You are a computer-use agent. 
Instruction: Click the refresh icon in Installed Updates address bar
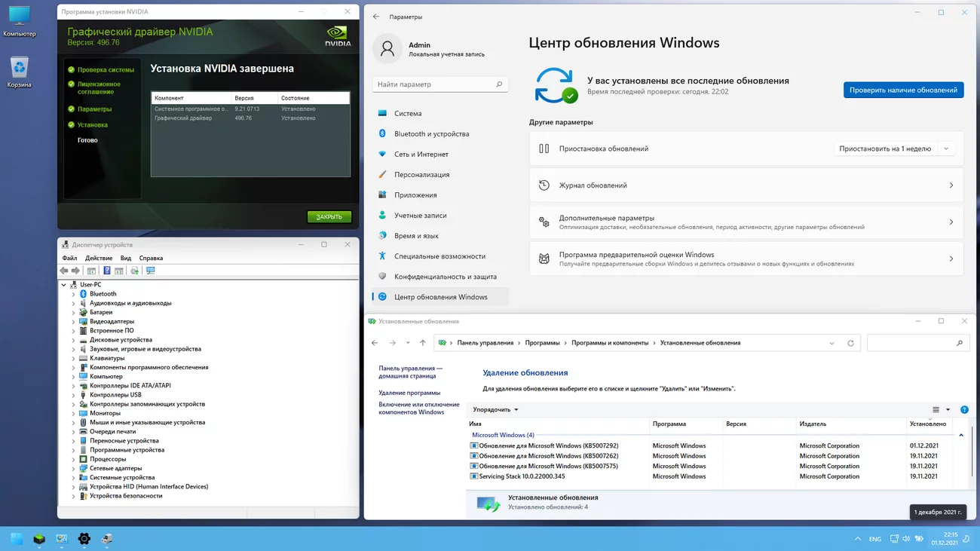coord(850,343)
